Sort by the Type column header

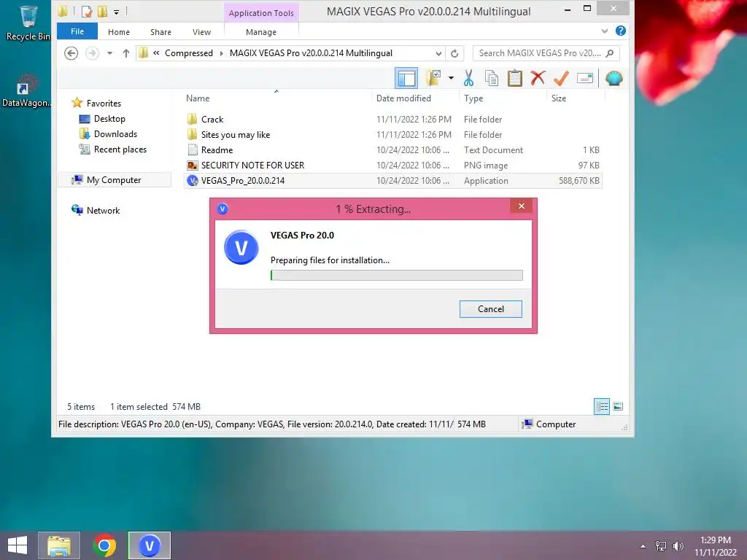[473, 98]
